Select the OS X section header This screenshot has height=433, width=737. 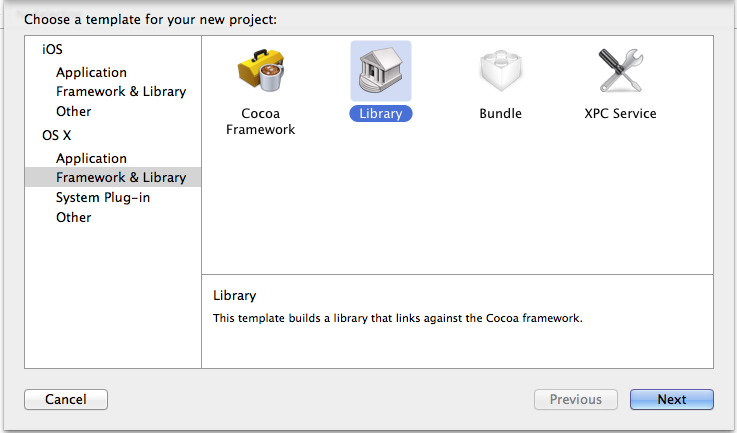coord(56,135)
